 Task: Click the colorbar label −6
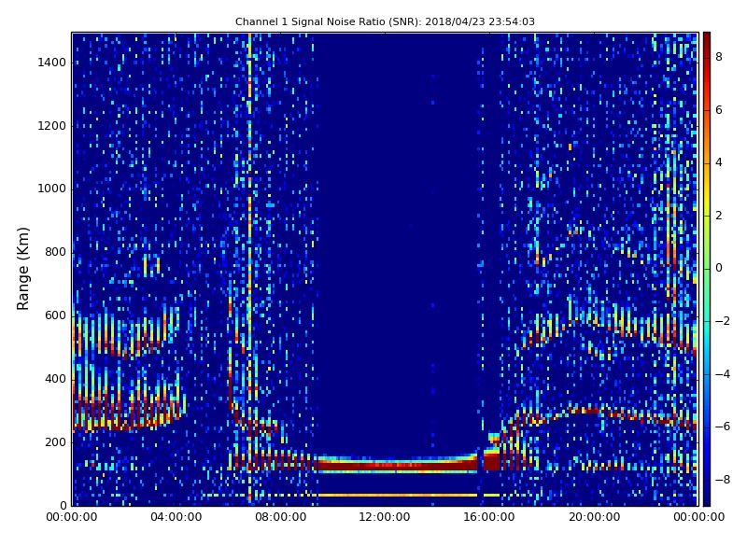(x=723, y=427)
